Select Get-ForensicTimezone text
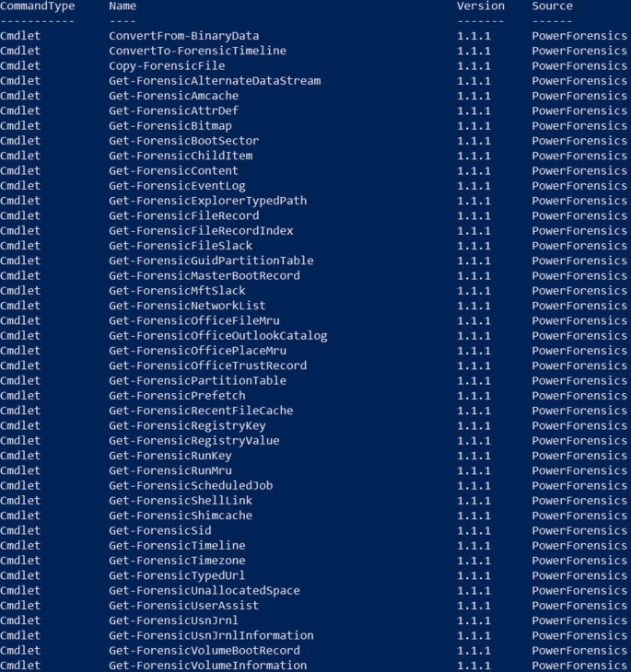 (177, 561)
